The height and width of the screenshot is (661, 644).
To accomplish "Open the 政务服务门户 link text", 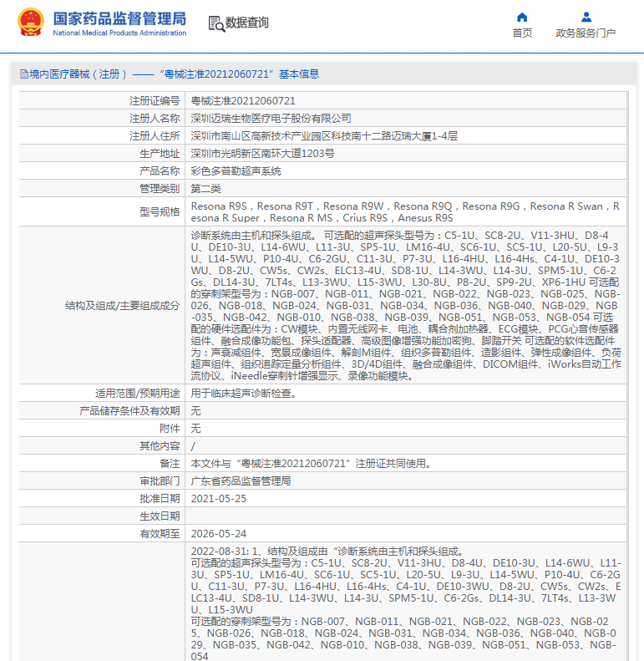I will pyautogui.click(x=586, y=33).
